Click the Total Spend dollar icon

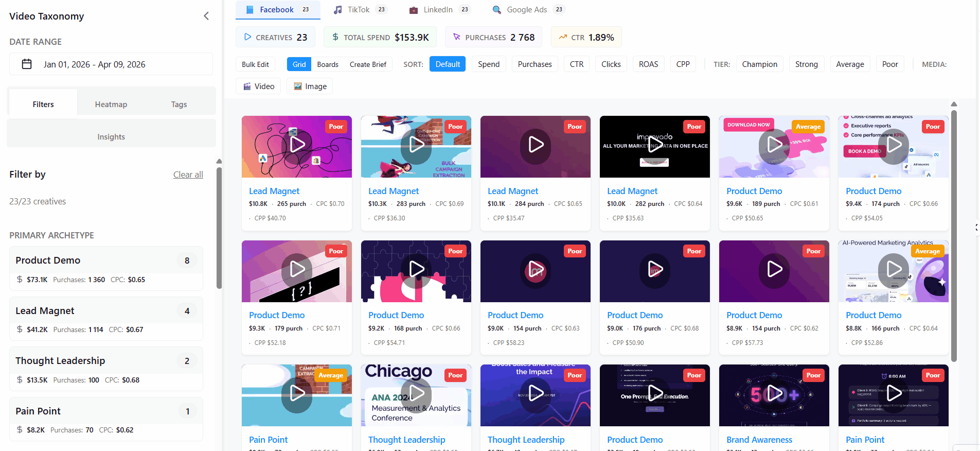tap(335, 37)
